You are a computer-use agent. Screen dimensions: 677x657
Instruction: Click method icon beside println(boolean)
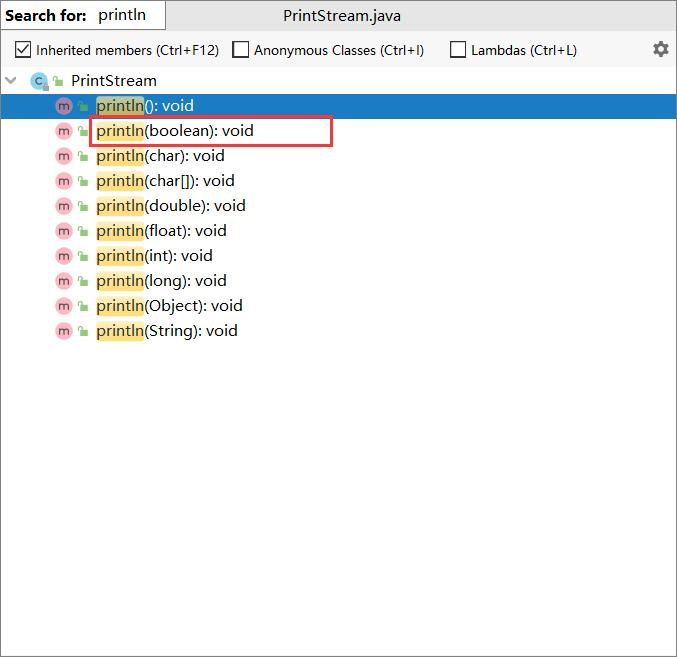[x=64, y=131]
